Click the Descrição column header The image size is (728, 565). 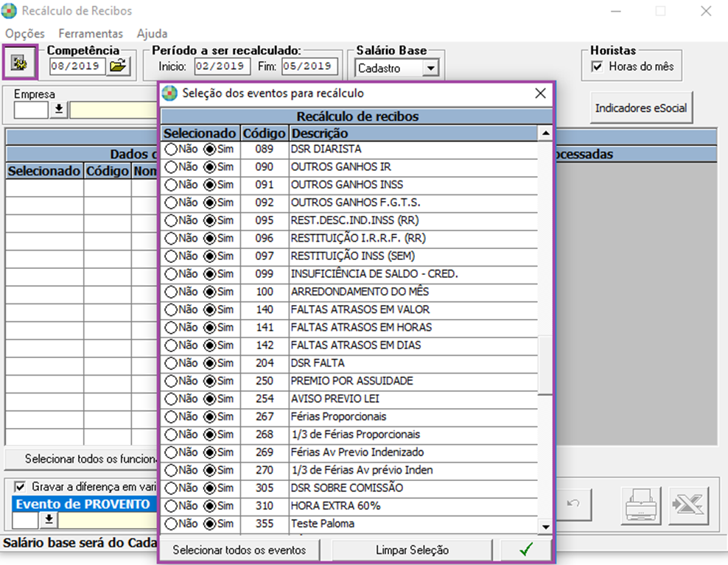pyautogui.click(x=413, y=133)
